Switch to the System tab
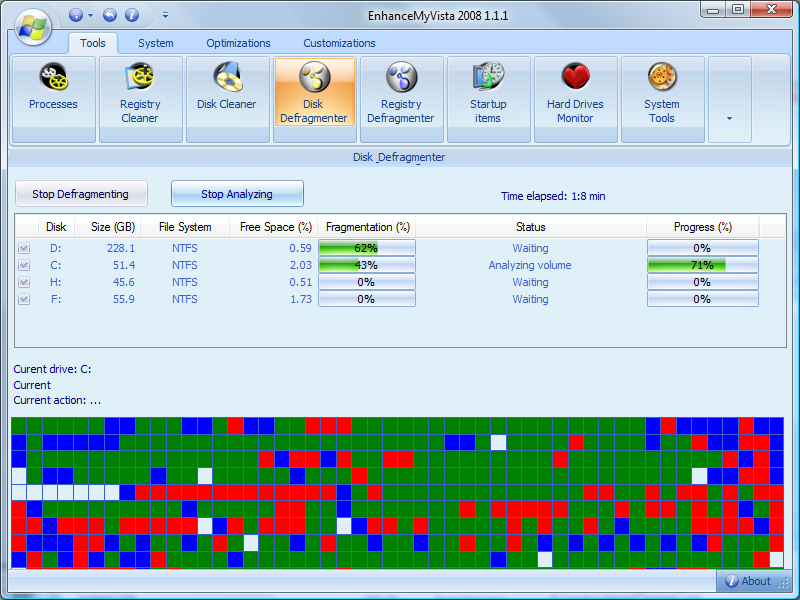This screenshot has height=600, width=800. (156, 43)
